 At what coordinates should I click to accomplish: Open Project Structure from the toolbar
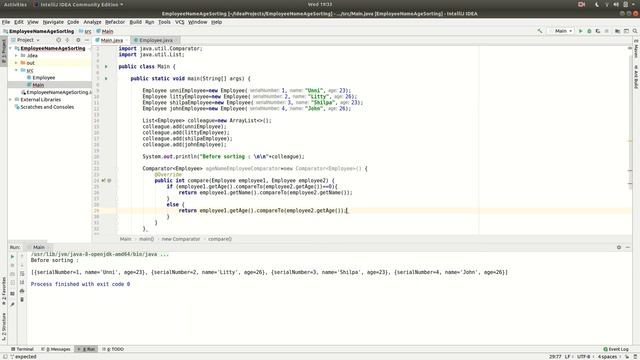618,31
